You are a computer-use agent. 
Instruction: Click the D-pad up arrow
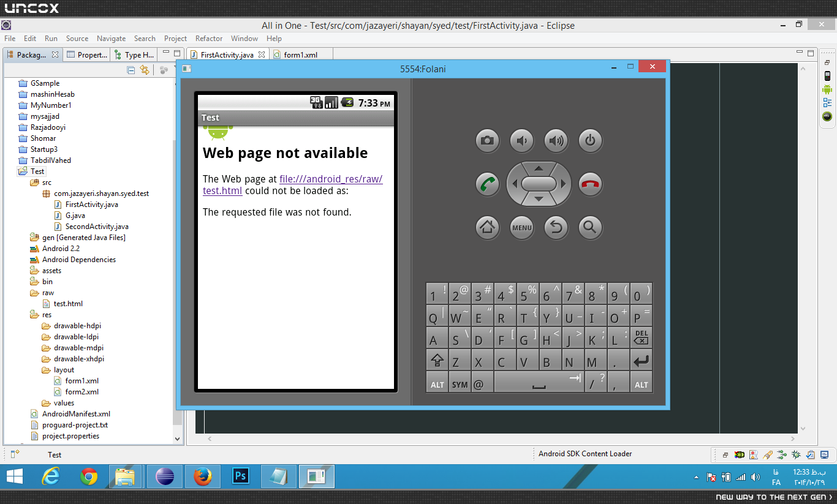[x=539, y=168]
